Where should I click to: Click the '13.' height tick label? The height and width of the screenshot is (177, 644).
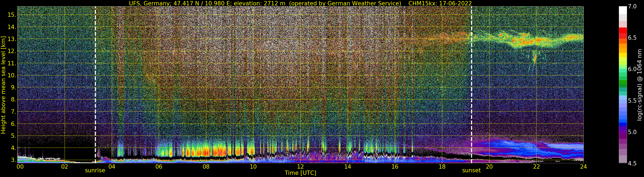(x=12, y=39)
